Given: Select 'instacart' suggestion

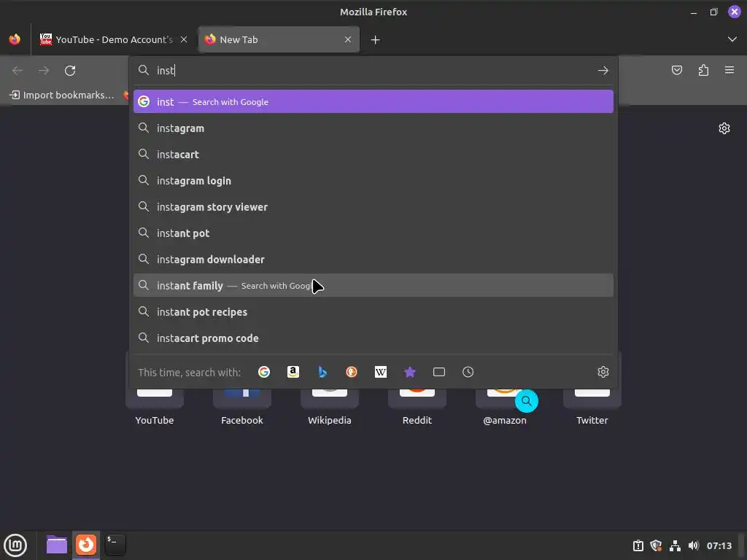Looking at the screenshot, I should pos(373,155).
